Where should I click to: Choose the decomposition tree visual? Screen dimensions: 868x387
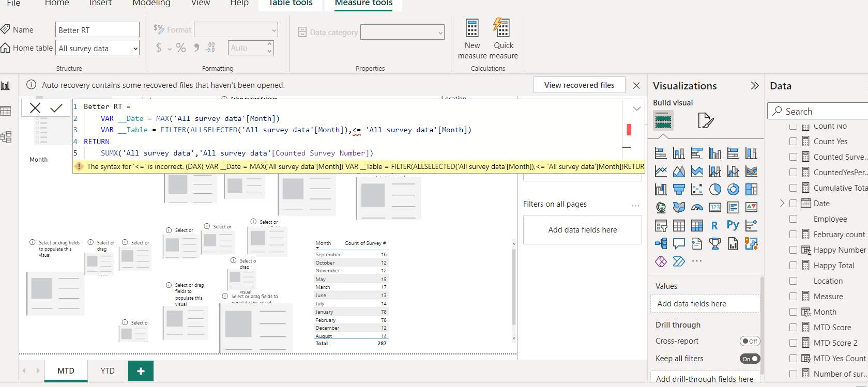click(x=661, y=243)
